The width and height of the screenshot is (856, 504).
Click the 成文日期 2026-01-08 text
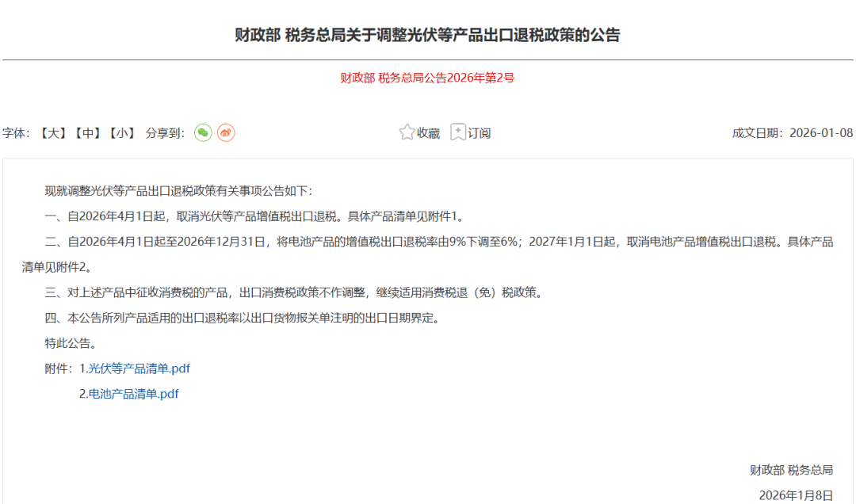(x=792, y=133)
